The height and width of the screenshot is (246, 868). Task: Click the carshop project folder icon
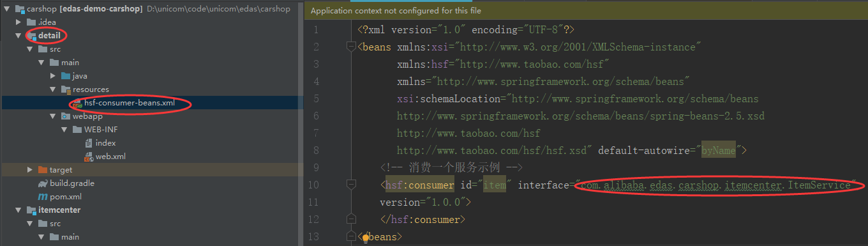tap(19, 9)
